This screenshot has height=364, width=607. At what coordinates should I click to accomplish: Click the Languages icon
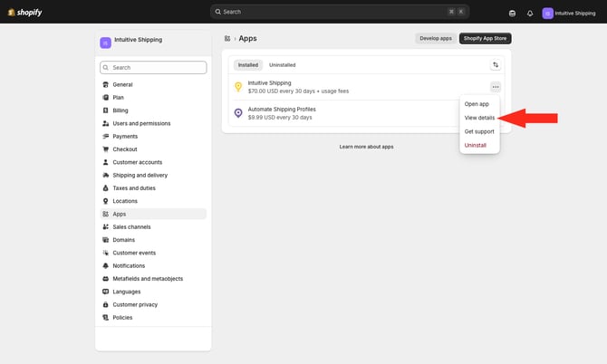click(105, 292)
